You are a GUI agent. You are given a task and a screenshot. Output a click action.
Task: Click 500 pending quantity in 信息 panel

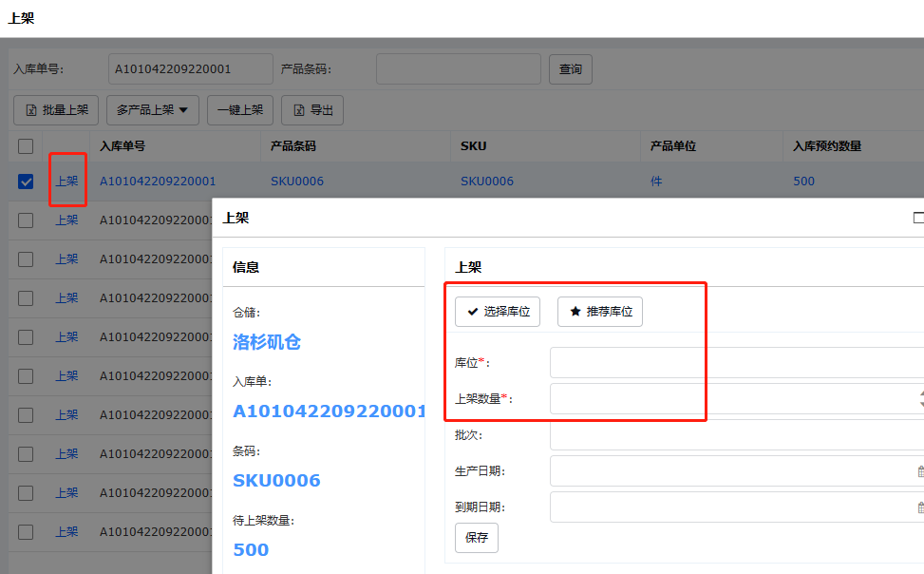click(251, 550)
